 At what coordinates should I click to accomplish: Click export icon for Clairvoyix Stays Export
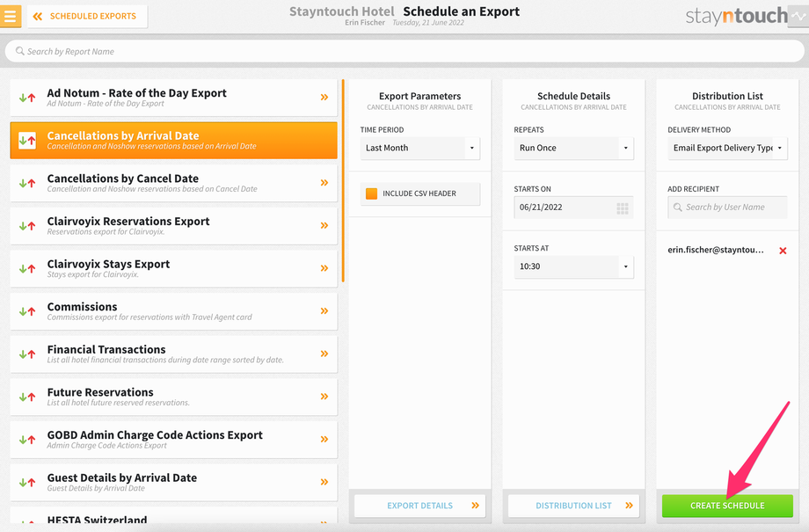(27, 268)
